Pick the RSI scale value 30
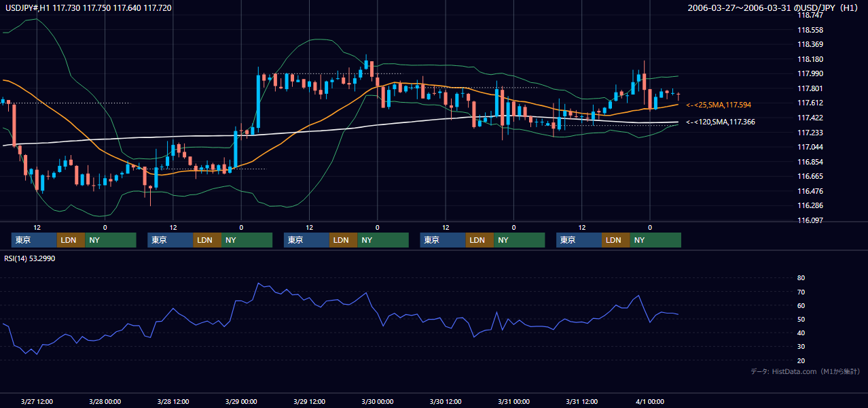868x408 pixels. [801, 347]
